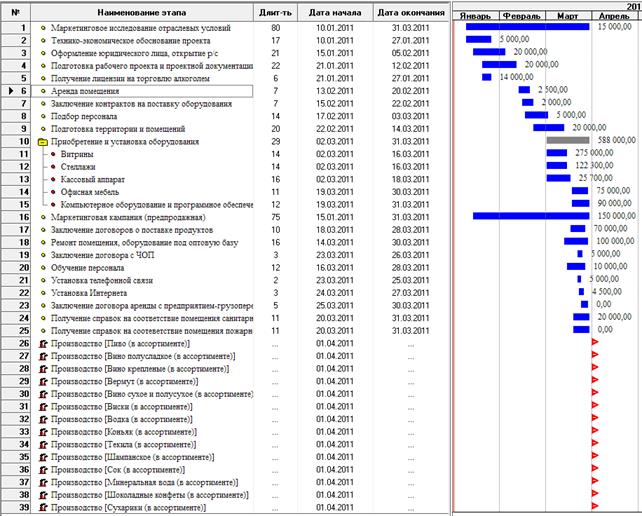The image size is (642, 516).
Task: Click the gray summary bar labeled 588 000,00
Action: click(x=567, y=140)
